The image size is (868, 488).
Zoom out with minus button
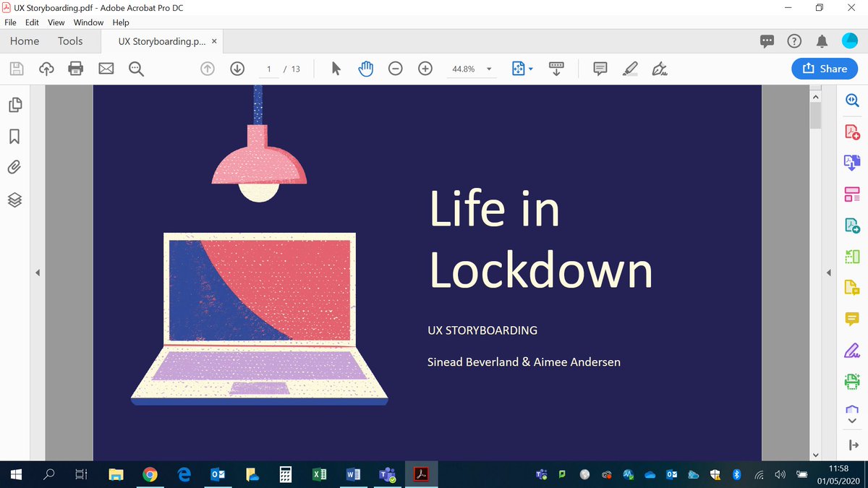[x=396, y=69]
